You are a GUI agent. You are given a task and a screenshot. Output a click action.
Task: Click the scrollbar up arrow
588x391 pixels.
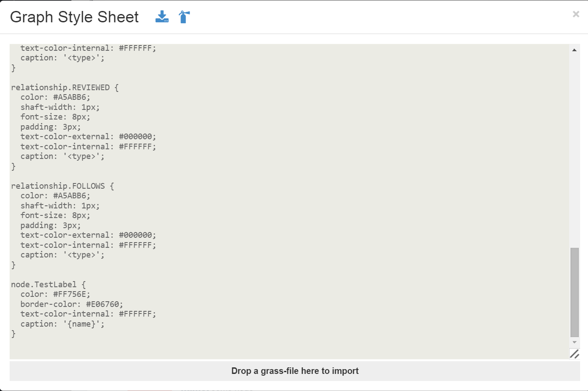[574, 49]
